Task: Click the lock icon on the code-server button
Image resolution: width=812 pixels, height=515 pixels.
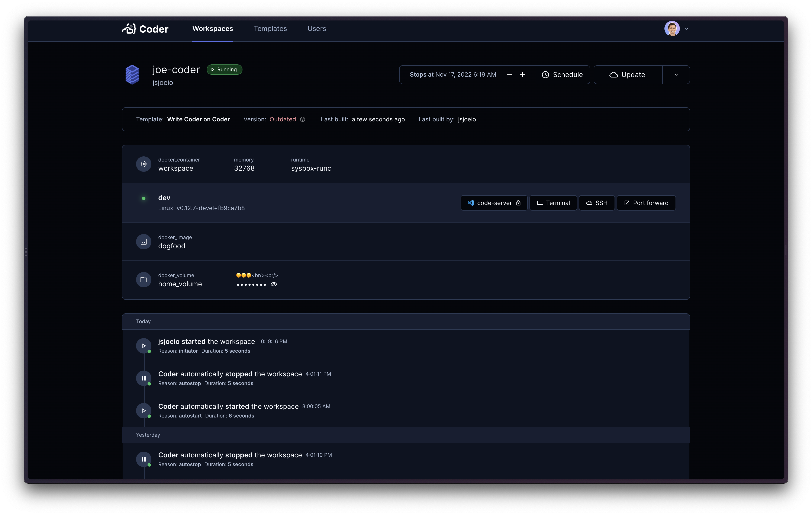Action: pyautogui.click(x=519, y=203)
